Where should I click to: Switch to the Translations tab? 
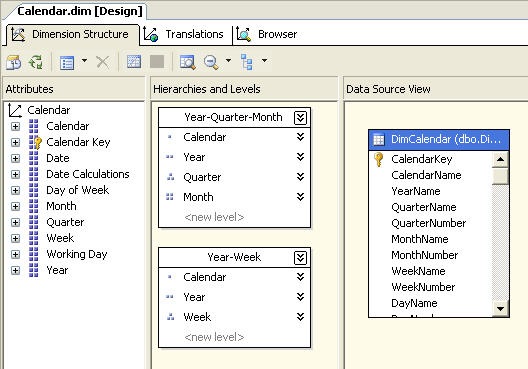pos(185,34)
